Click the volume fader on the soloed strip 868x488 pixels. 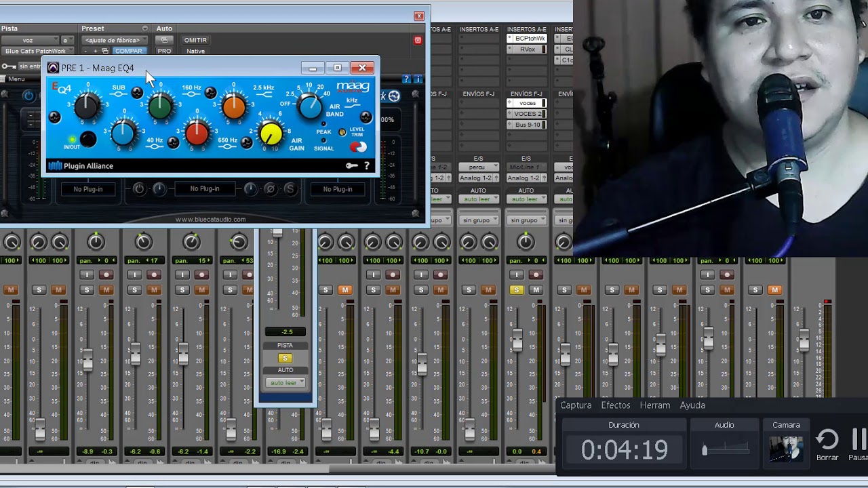[x=517, y=340]
